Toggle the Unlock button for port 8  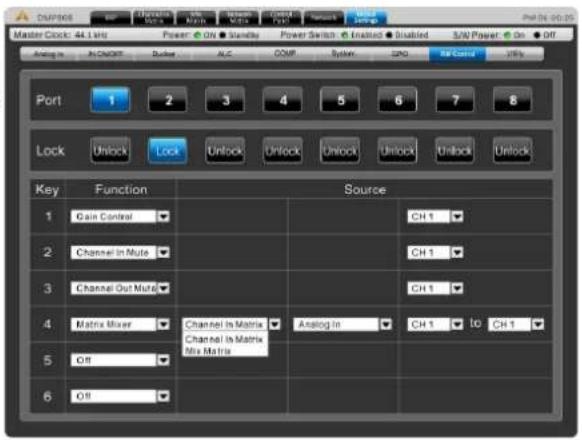[x=512, y=150]
